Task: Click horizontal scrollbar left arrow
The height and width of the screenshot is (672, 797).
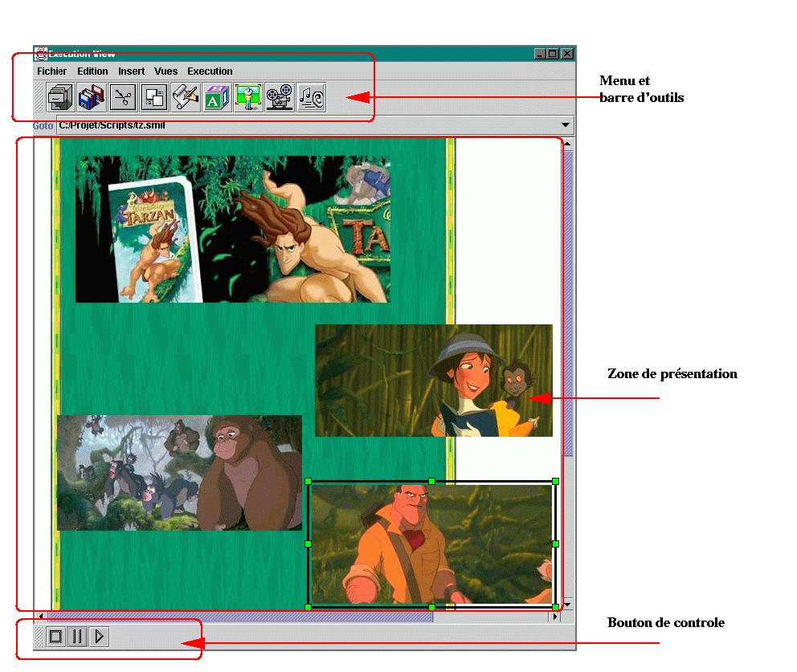Action: click(x=41, y=617)
